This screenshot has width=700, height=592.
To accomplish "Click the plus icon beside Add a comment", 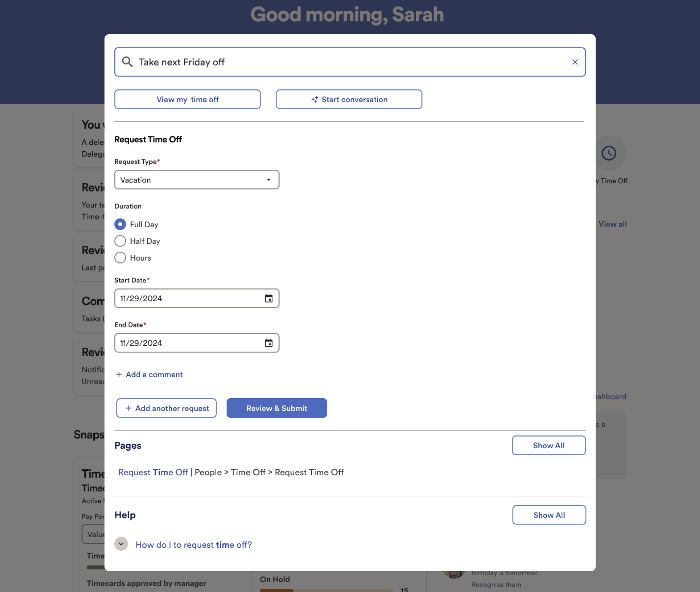I will tap(119, 374).
